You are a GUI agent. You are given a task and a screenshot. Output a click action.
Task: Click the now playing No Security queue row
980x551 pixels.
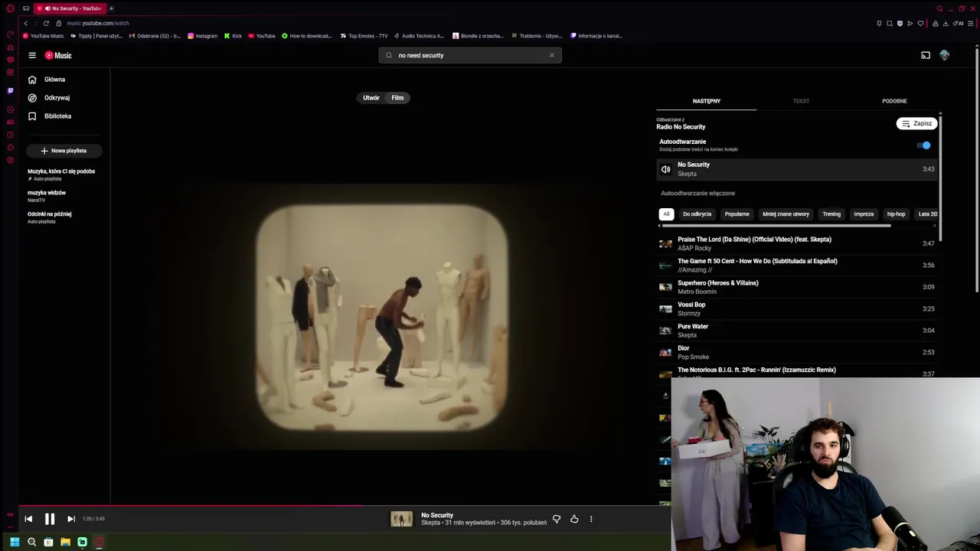click(x=797, y=169)
